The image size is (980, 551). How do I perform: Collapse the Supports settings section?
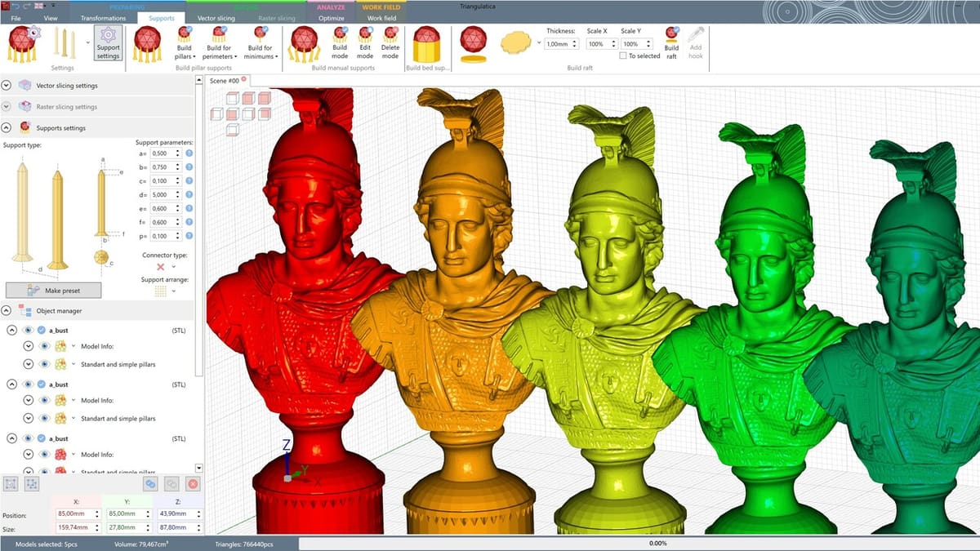pyautogui.click(x=7, y=127)
